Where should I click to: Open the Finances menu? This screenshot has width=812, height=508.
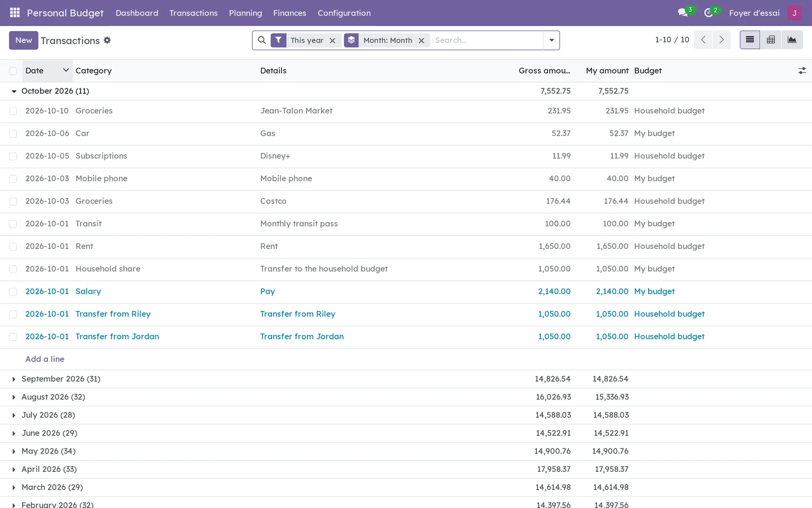pyautogui.click(x=290, y=13)
